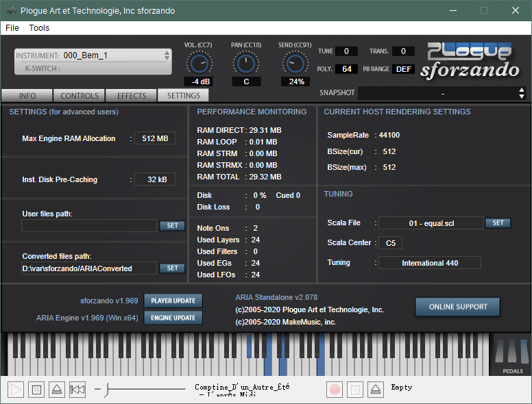532x404 pixels.
Task: Start MIDI playback with the play icon
Action: pyautogui.click(x=16, y=390)
